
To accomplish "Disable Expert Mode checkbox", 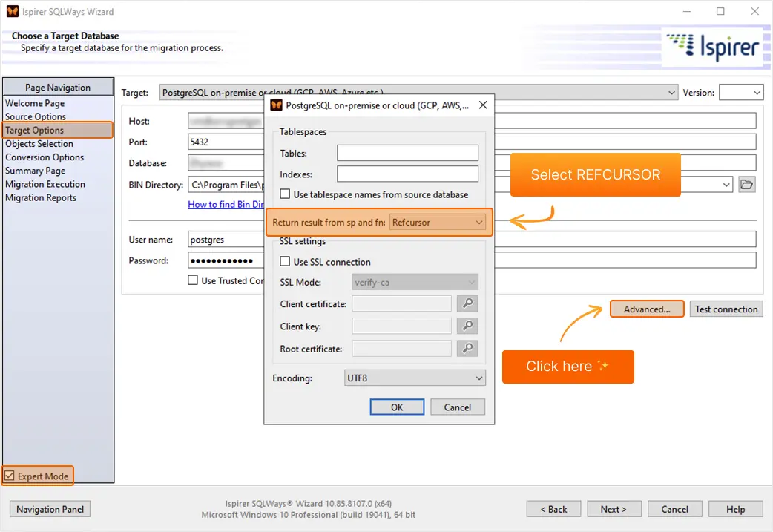I will point(10,476).
